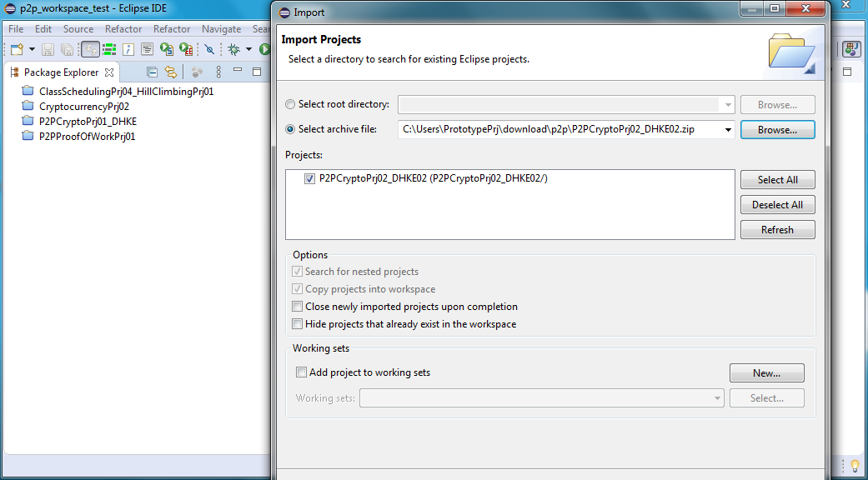Click the Save toolbar icon
Screen dimensions: 868x480
[x=48, y=50]
